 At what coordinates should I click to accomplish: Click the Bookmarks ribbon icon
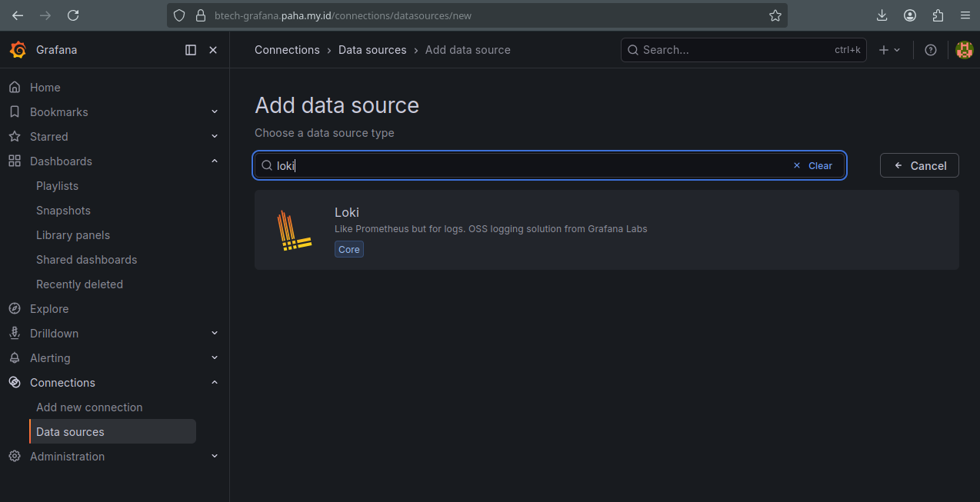click(x=15, y=112)
